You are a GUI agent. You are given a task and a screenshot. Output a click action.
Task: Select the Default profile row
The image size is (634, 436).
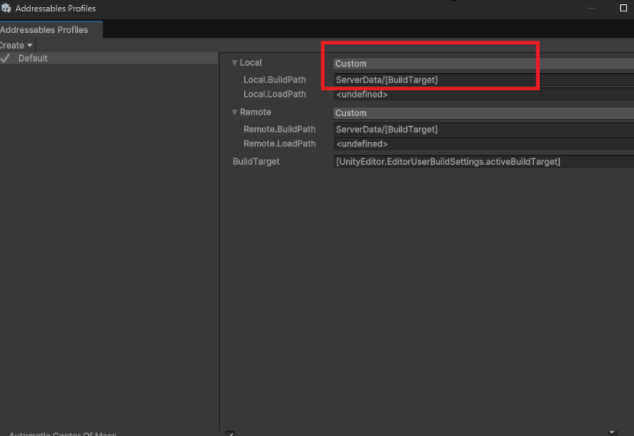tap(109, 58)
